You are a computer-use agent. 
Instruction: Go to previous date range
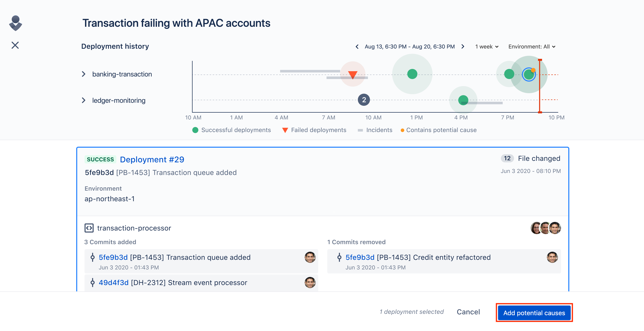coord(357,47)
